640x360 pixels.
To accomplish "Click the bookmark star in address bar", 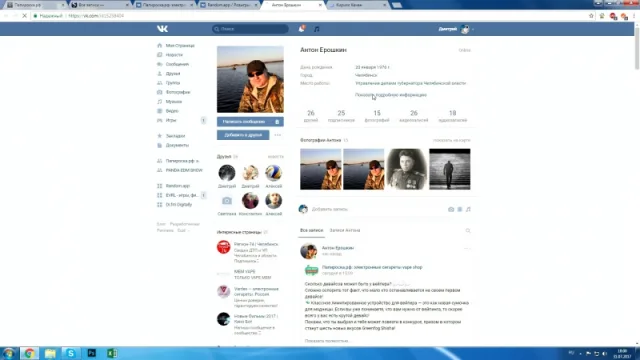I will [x=591, y=16].
